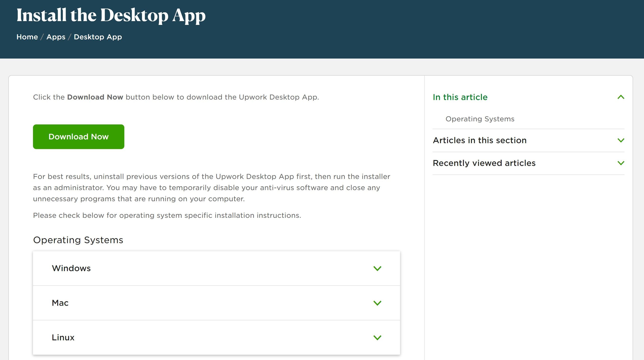
Task: Click the Install the Desktop App title
Action: tap(111, 15)
